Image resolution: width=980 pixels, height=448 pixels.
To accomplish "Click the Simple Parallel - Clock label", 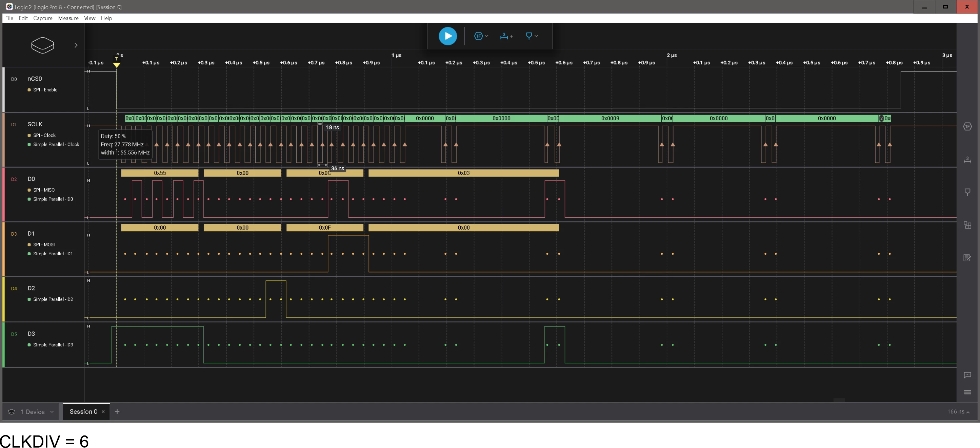I will (56, 145).
